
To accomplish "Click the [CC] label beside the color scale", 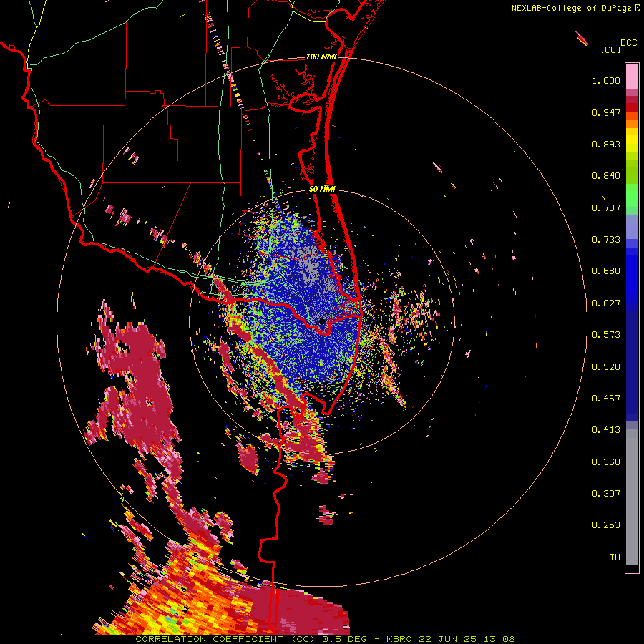I will [611, 49].
